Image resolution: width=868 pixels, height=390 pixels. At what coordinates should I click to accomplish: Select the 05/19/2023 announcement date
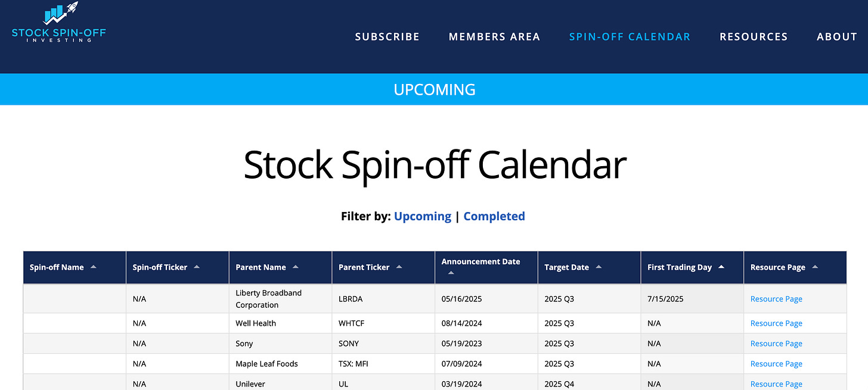[x=461, y=344]
